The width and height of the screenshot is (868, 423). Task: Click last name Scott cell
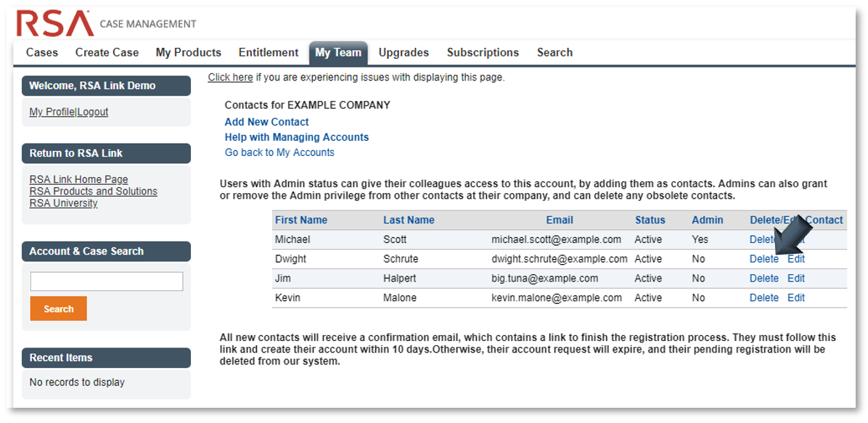pyautogui.click(x=395, y=239)
